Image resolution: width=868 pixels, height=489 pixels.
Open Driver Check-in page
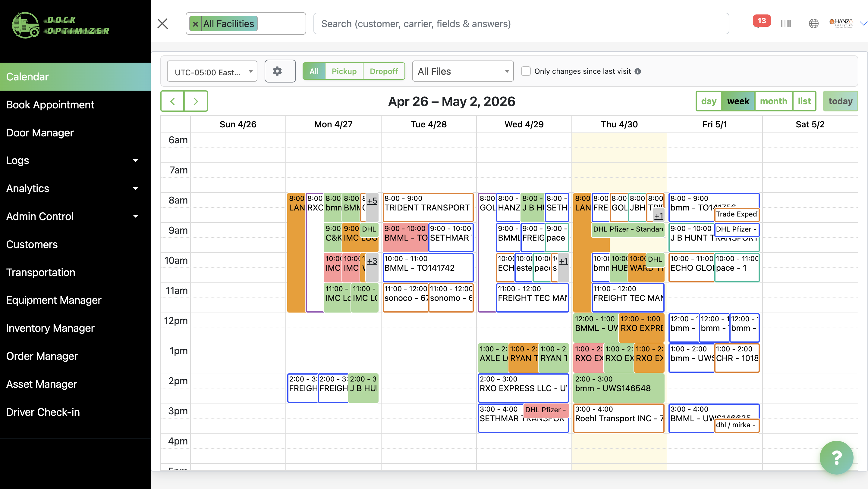[75, 412]
